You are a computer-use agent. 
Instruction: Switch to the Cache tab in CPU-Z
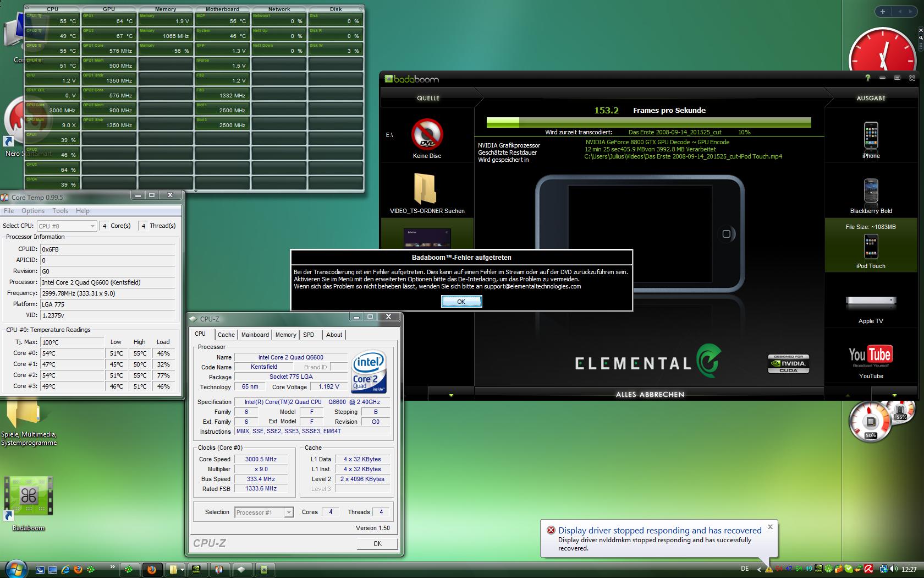click(x=226, y=335)
